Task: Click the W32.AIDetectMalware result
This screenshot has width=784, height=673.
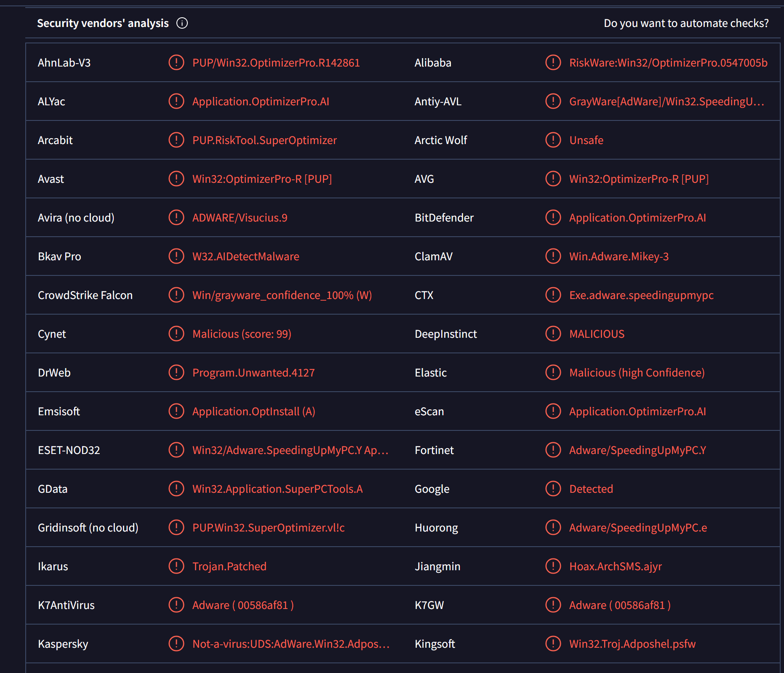Action: coord(246,256)
